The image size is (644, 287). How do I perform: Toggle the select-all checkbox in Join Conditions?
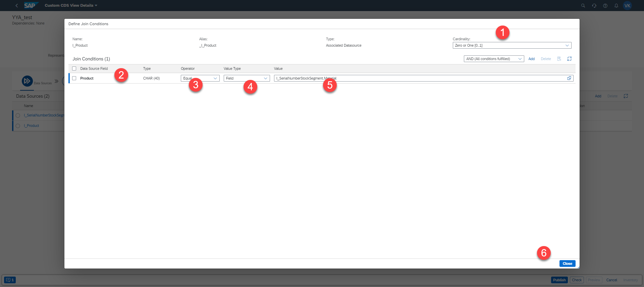click(74, 68)
